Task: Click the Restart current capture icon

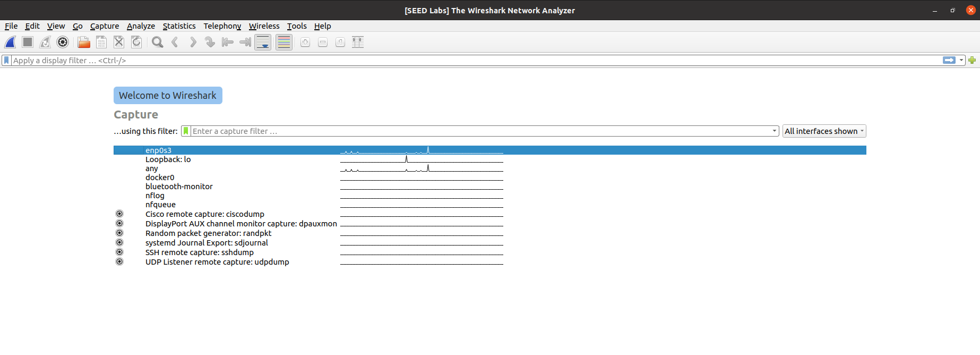Action: (45, 42)
